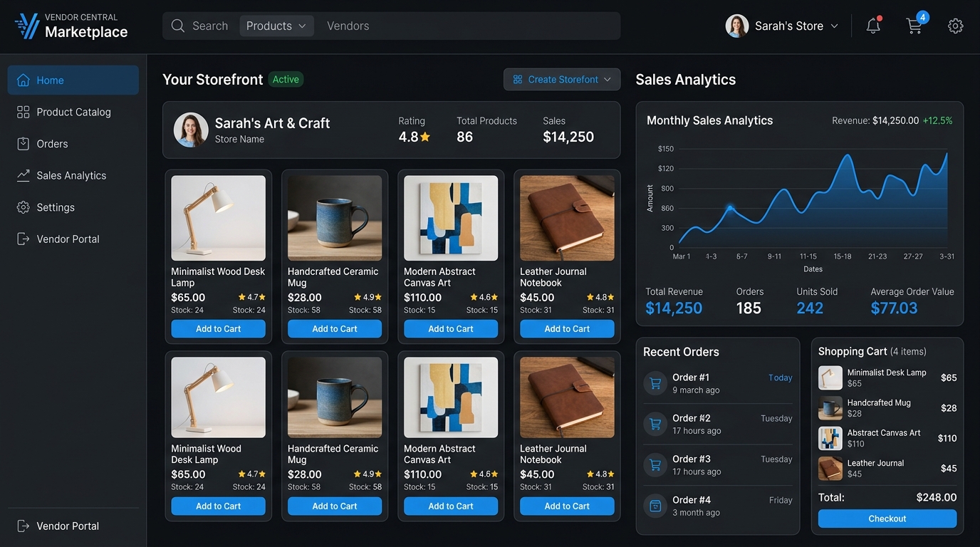The height and width of the screenshot is (547, 980).
Task: Open the Vendor Portal item below Settings
Action: (73, 239)
